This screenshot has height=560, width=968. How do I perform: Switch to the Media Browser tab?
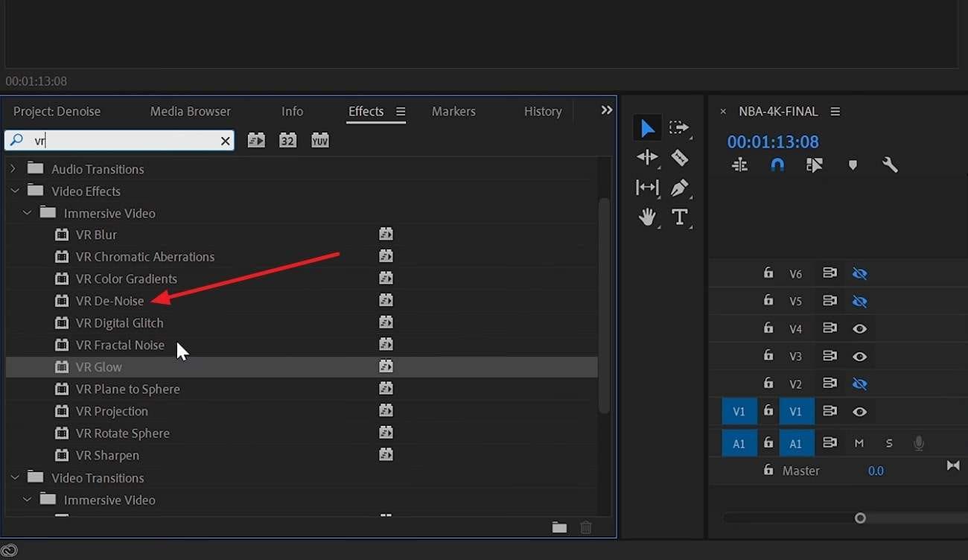tap(190, 111)
